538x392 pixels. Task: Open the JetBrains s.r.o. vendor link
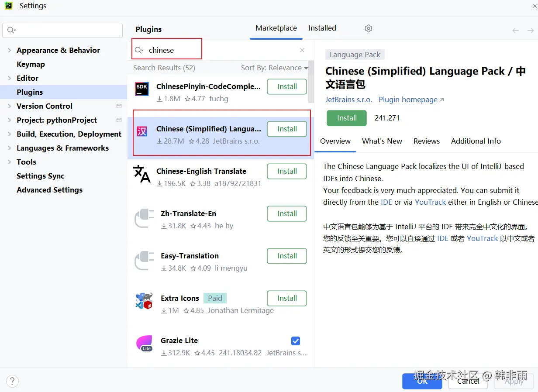[x=348, y=100]
